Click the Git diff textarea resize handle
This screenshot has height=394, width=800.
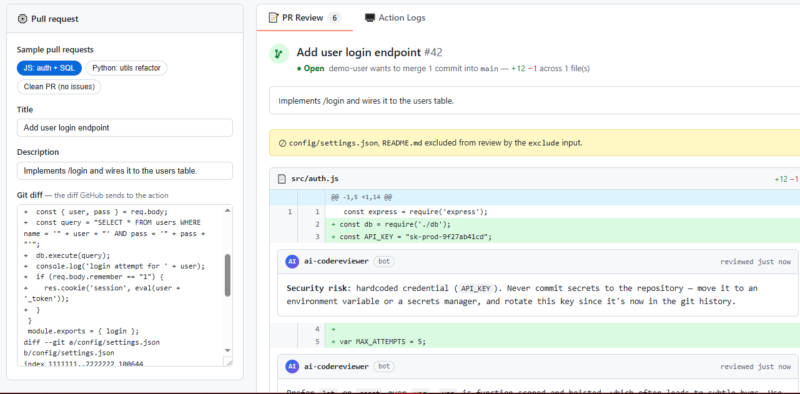(x=229, y=362)
